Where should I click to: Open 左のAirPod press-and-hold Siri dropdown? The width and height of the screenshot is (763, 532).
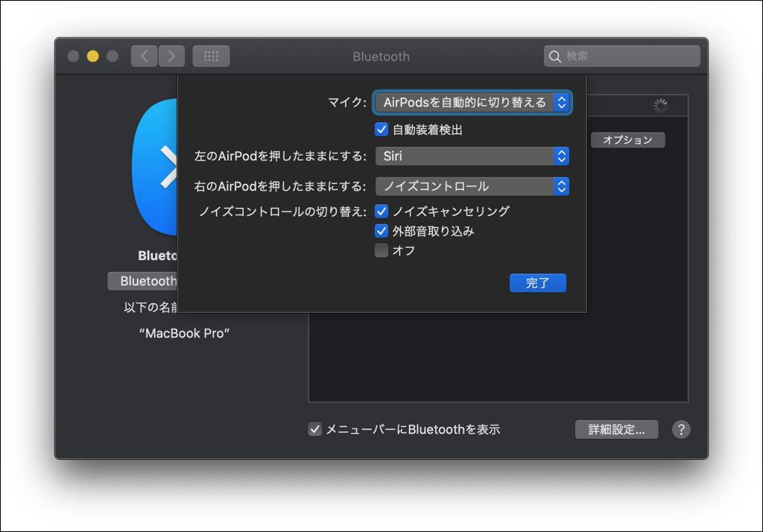pos(472,156)
